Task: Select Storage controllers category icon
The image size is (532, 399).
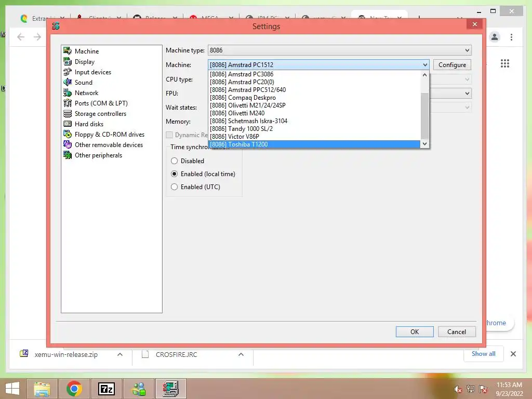Action: [x=68, y=113]
